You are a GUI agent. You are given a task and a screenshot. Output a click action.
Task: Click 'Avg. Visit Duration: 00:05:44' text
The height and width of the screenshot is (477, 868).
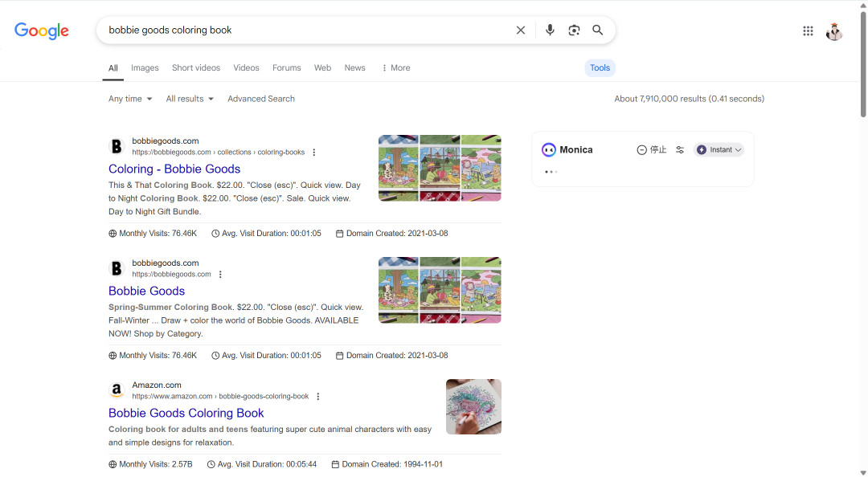point(268,464)
